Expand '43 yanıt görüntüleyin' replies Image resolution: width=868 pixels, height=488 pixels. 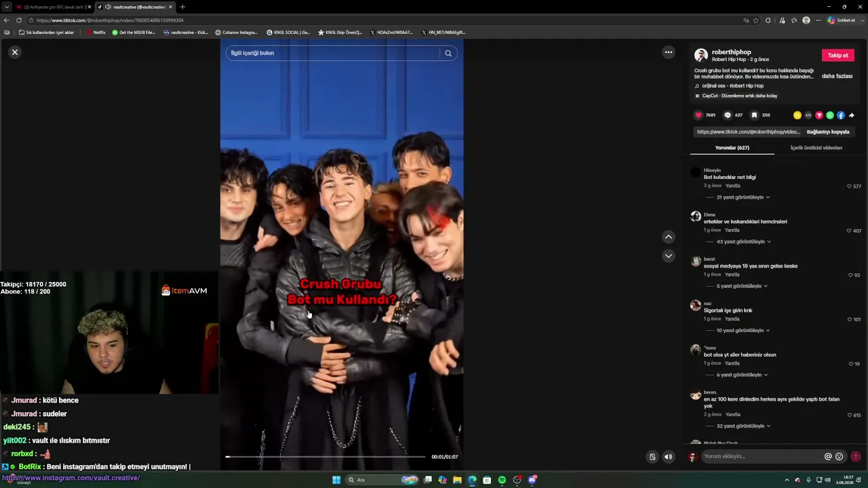click(743, 242)
